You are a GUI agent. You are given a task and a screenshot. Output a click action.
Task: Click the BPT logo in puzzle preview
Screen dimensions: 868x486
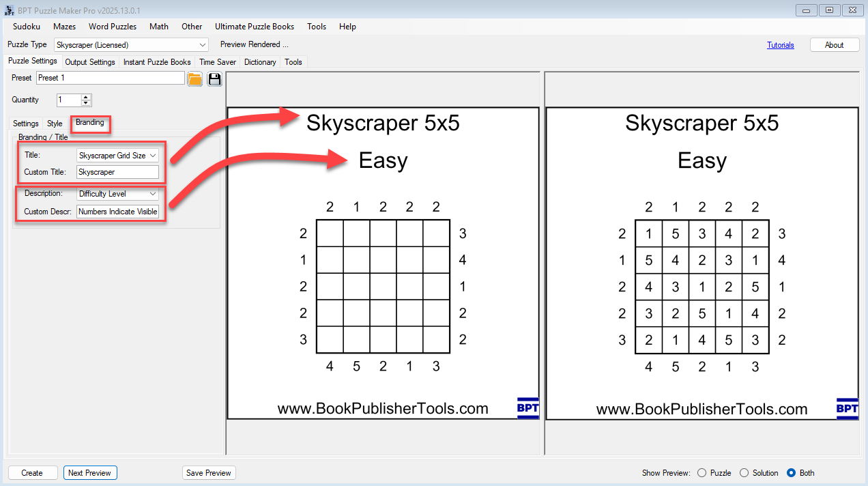(x=527, y=408)
